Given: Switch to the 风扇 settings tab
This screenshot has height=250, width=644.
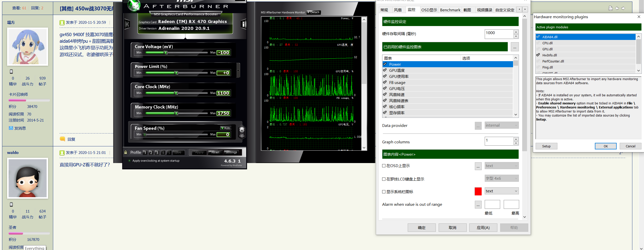Looking at the screenshot, I should pyautogui.click(x=398, y=10).
